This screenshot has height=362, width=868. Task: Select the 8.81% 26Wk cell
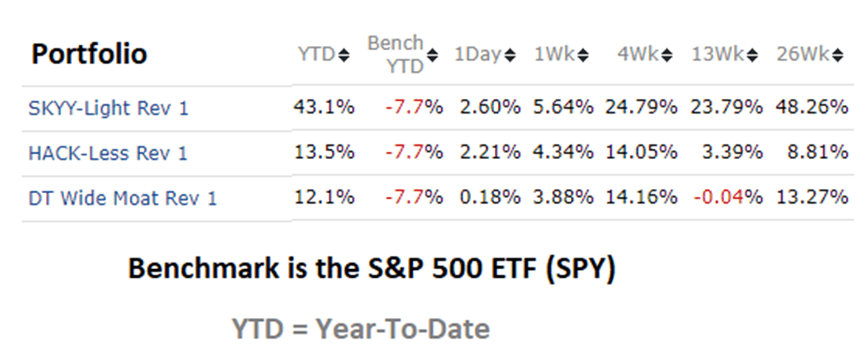818,153
